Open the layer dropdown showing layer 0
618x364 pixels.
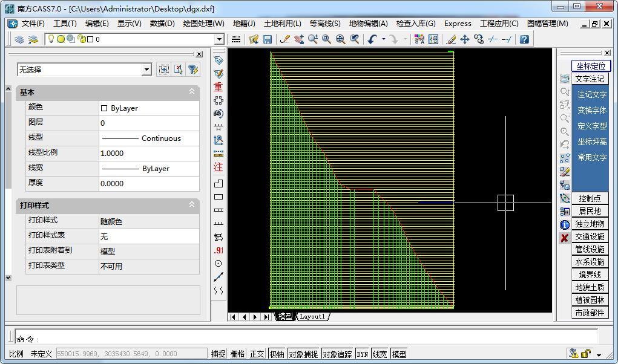(x=219, y=39)
